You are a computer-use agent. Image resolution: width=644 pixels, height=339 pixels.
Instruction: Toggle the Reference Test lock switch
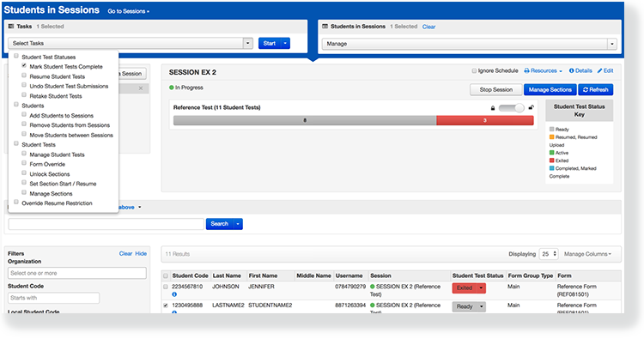pyautogui.click(x=512, y=108)
